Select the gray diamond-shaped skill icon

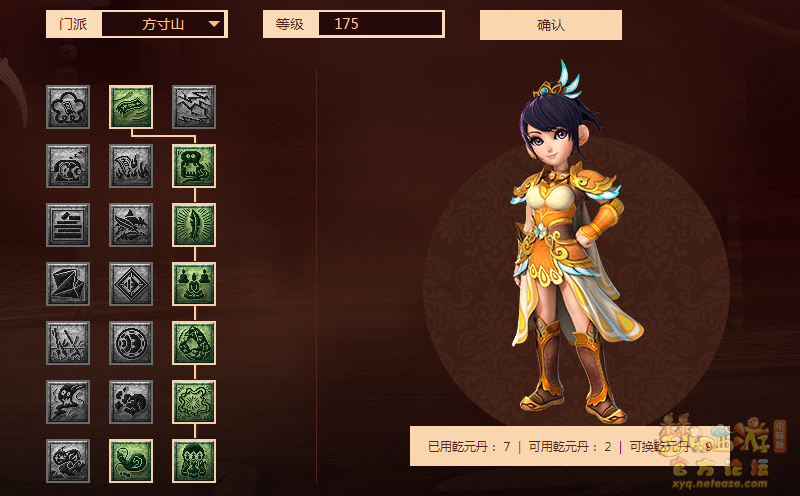[x=131, y=284]
